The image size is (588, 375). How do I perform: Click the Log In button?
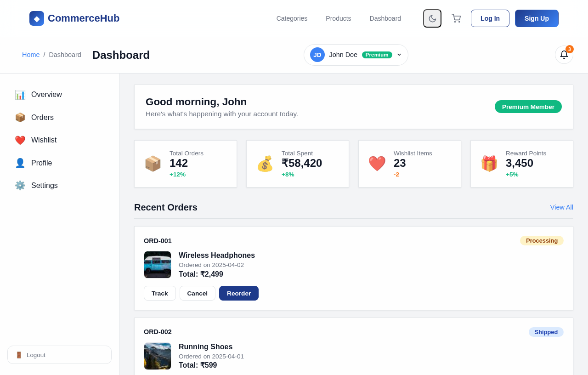[x=490, y=18]
